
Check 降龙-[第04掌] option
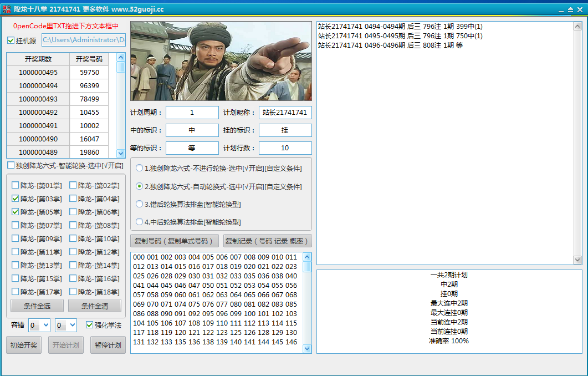73,199
